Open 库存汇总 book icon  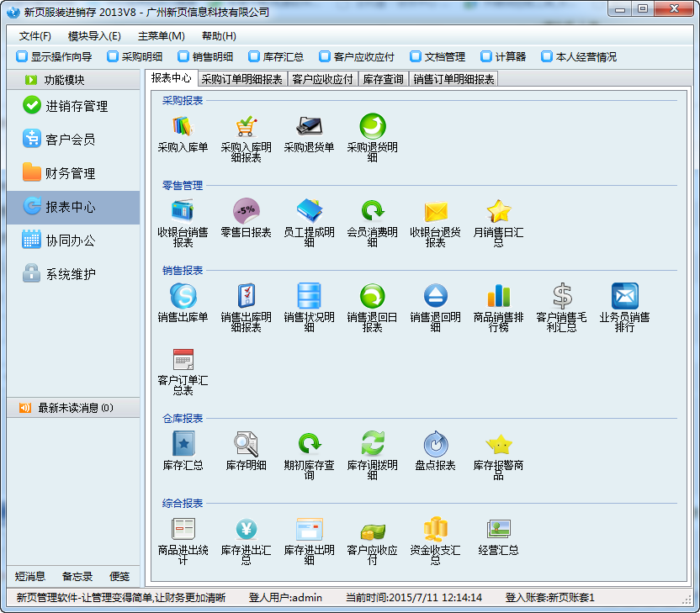click(183, 444)
